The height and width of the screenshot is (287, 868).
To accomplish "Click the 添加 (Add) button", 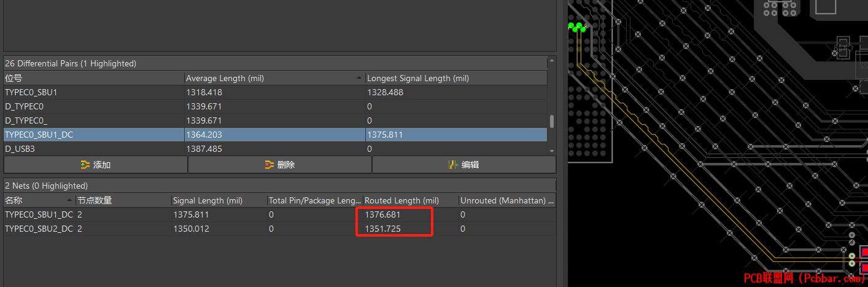I will 96,165.
